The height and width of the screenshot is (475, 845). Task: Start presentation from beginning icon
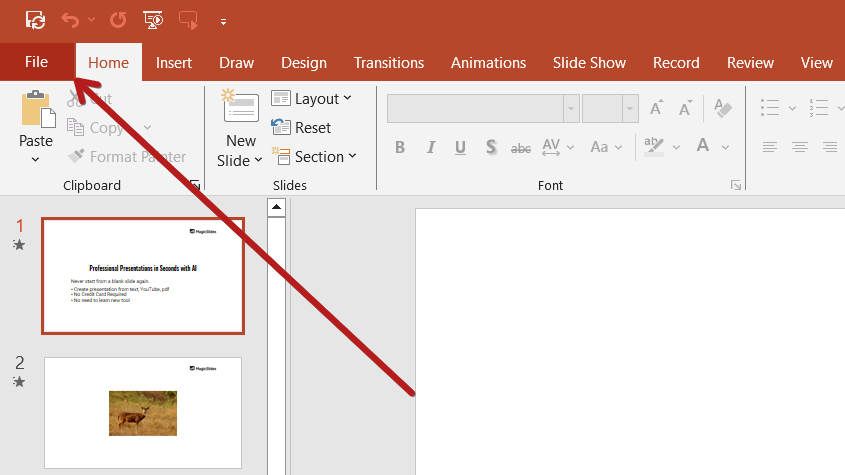click(x=152, y=19)
